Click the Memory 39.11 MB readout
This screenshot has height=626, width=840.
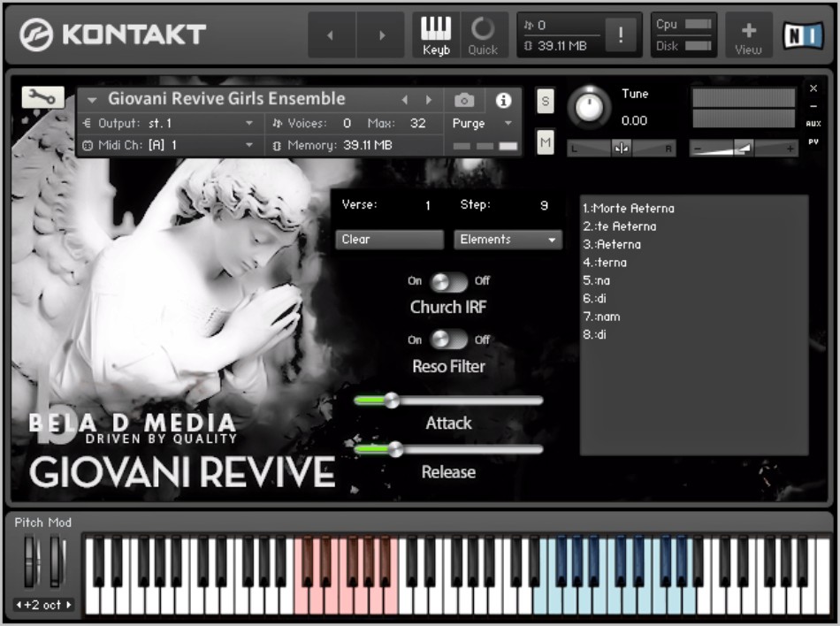tap(368, 145)
